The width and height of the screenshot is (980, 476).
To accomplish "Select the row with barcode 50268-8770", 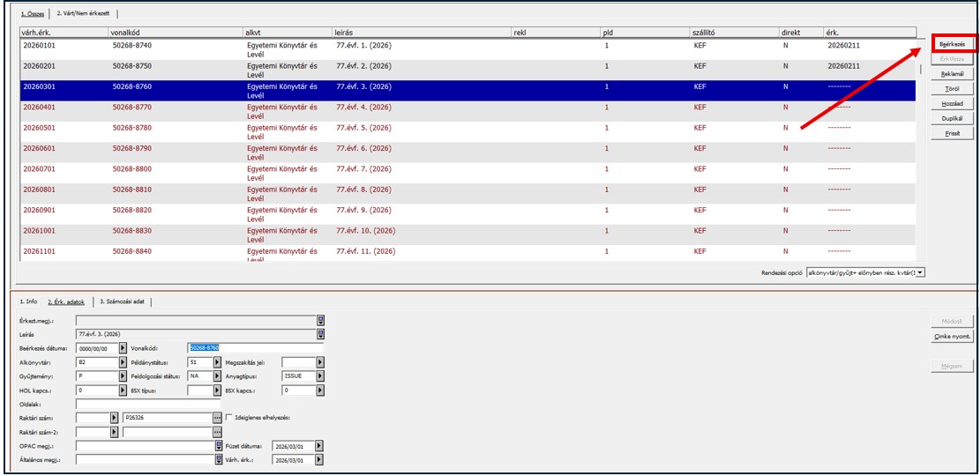I will pyautogui.click(x=468, y=111).
